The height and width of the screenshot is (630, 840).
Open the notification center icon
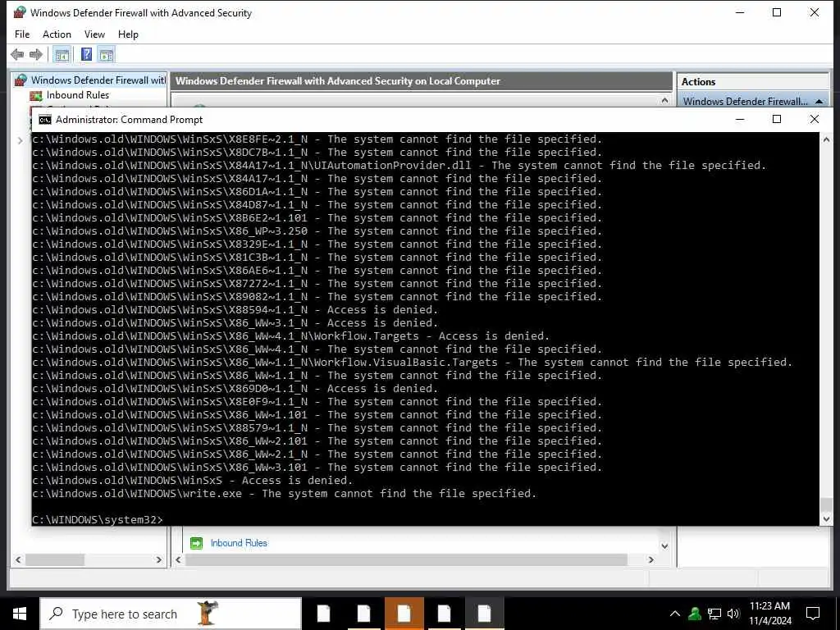point(813,614)
